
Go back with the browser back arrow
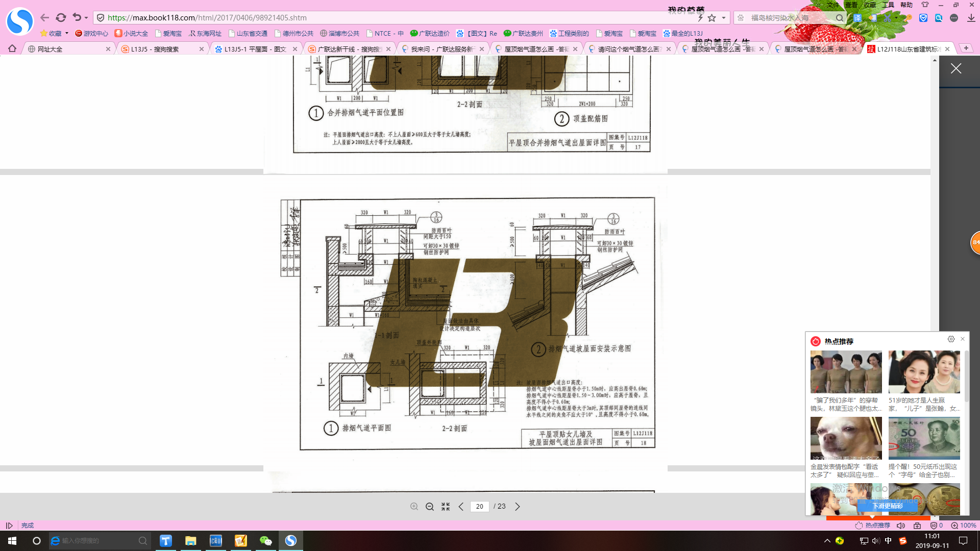pos(44,18)
